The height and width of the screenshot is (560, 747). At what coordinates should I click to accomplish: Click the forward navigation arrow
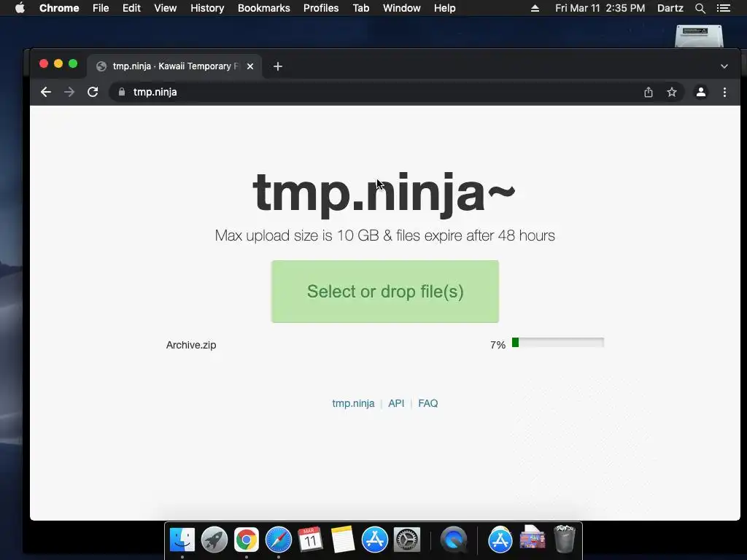[69, 92]
